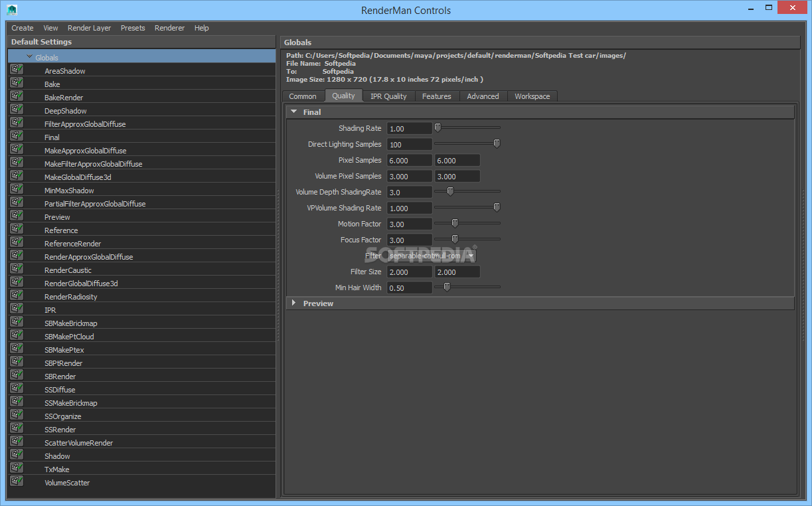Expand the Preview settings section
Image resolution: width=812 pixels, height=506 pixels.
pos(293,303)
